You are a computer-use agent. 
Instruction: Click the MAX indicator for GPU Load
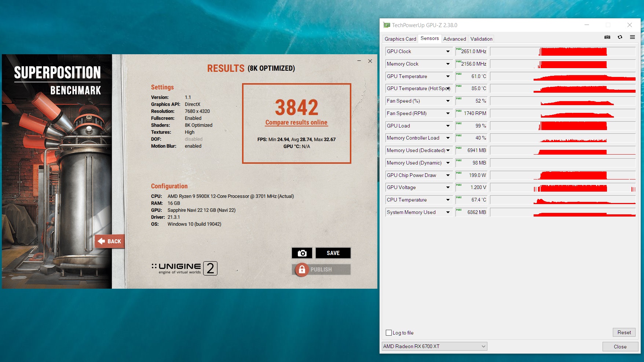pyautogui.click(x=459, y=123)
